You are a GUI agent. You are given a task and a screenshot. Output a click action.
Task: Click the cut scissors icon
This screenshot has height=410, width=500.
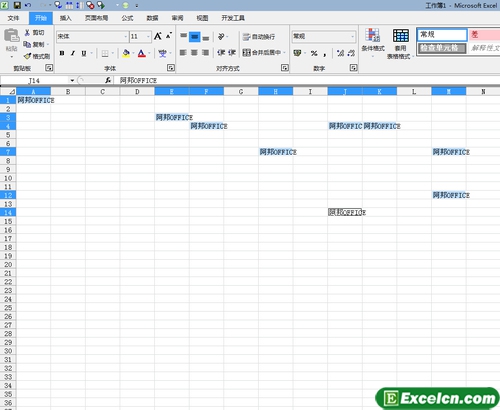click(27, 33)
